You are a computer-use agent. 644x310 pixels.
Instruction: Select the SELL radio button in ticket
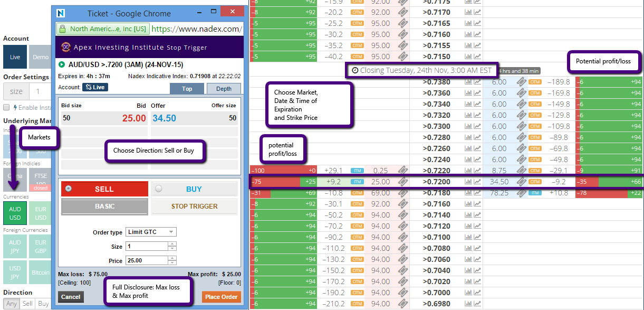point(68,189)
